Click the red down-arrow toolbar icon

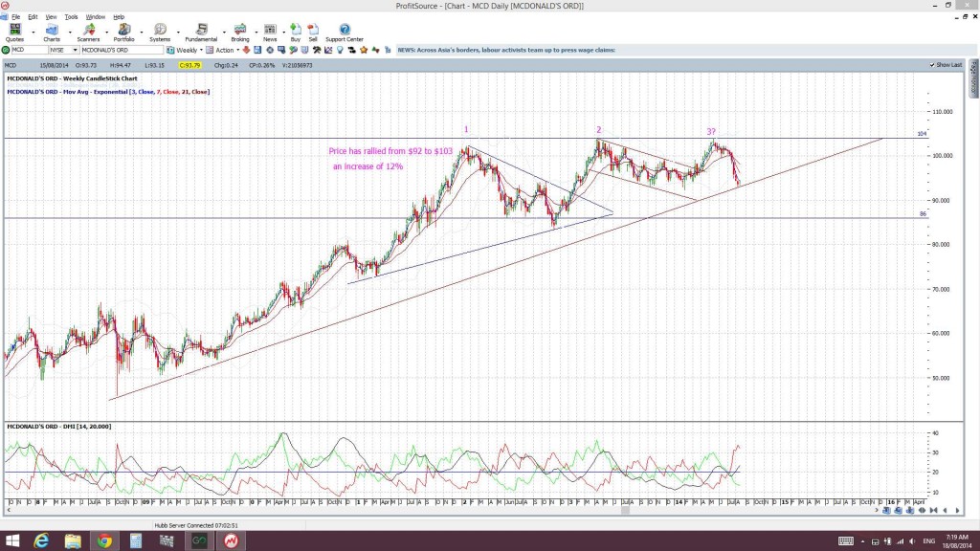click(x=246, y=50)
